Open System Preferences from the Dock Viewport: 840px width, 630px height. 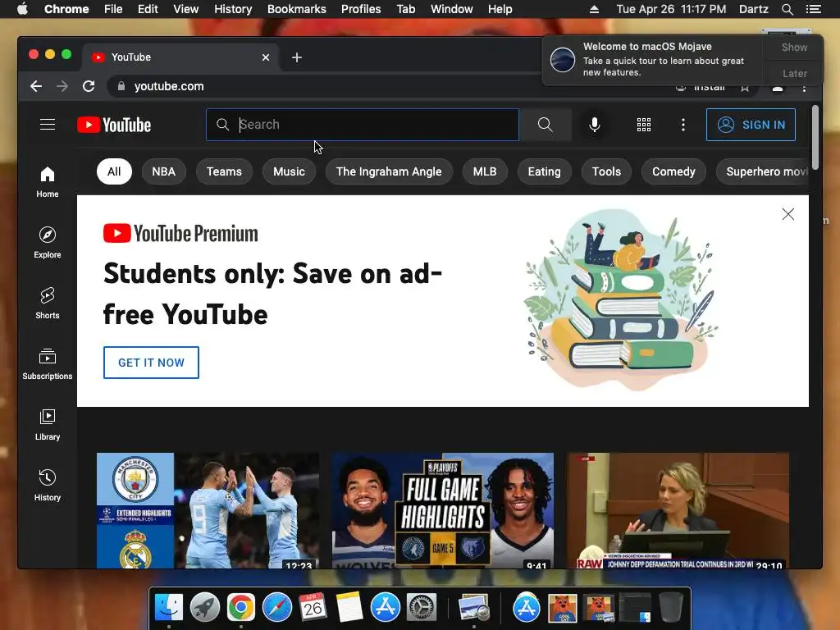tap(422, 607)
